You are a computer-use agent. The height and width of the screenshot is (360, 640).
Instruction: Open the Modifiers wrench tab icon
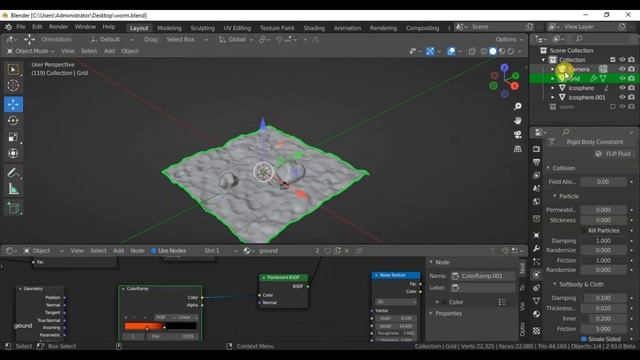pyautogui.click(x=536, y=249)
